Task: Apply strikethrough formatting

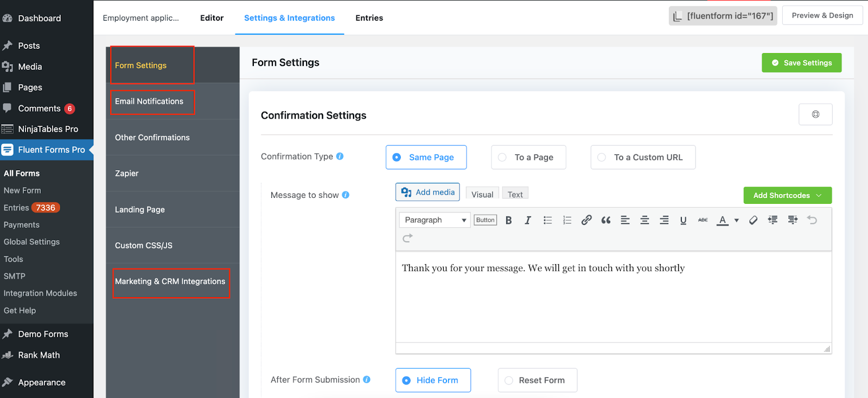Action: coord(703,220)
